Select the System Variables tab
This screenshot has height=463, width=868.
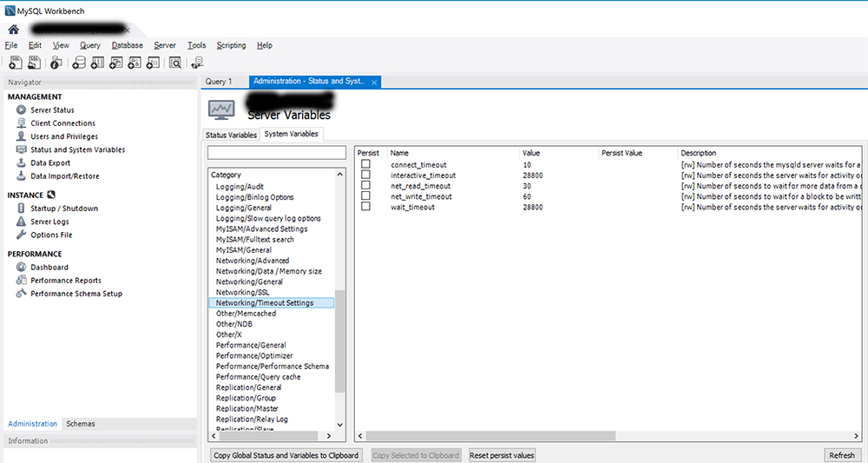(291, 134)
